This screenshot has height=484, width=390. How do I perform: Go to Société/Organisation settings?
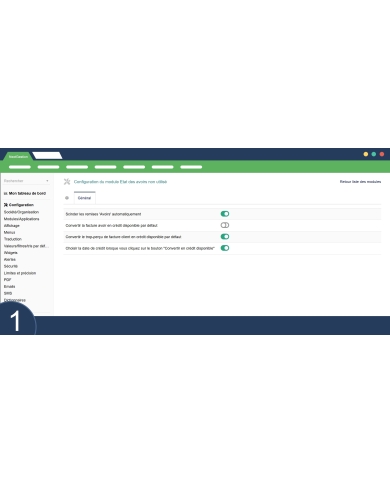pyautogui.click(x=21, y=212)
